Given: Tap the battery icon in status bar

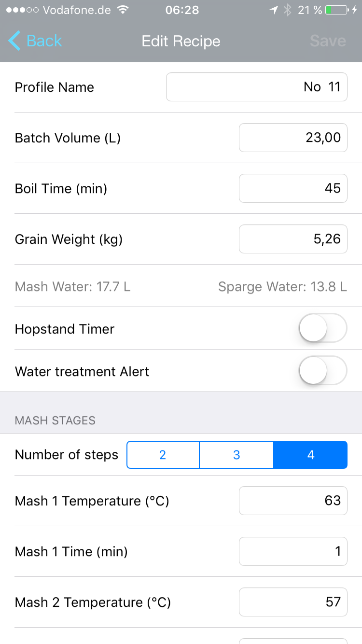Looking at the screenshot, I should pyautogui.click(x=336, y=10).
